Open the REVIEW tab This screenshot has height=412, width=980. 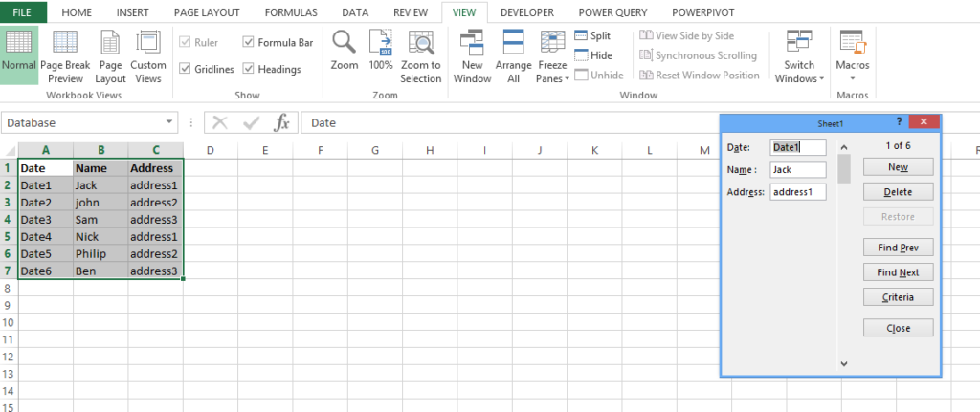click(x=411, y=12)
